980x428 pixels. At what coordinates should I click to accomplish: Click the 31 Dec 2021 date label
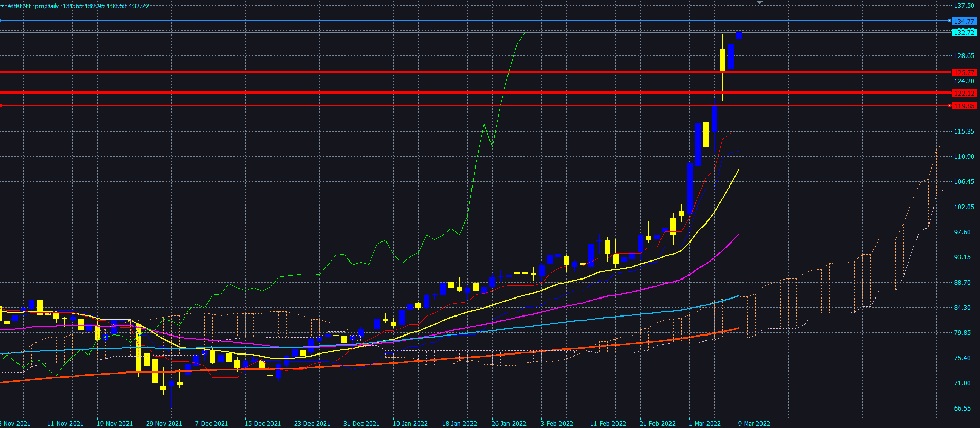[361, 424]
